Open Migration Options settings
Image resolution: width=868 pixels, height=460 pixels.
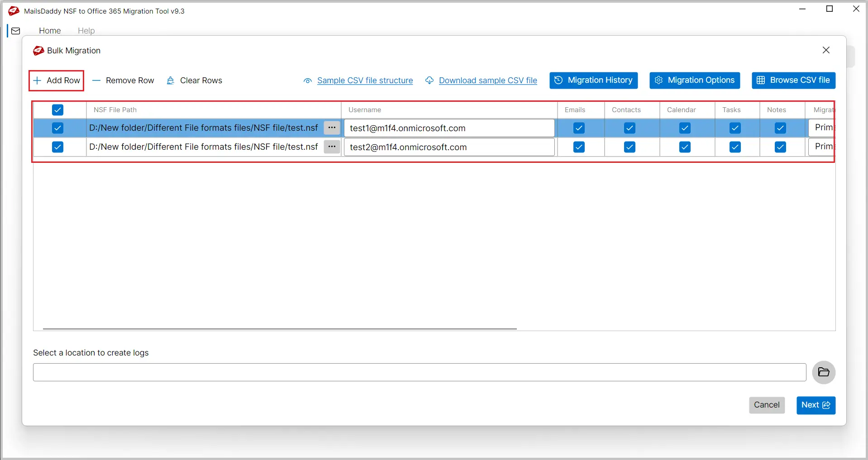[694, 81]
